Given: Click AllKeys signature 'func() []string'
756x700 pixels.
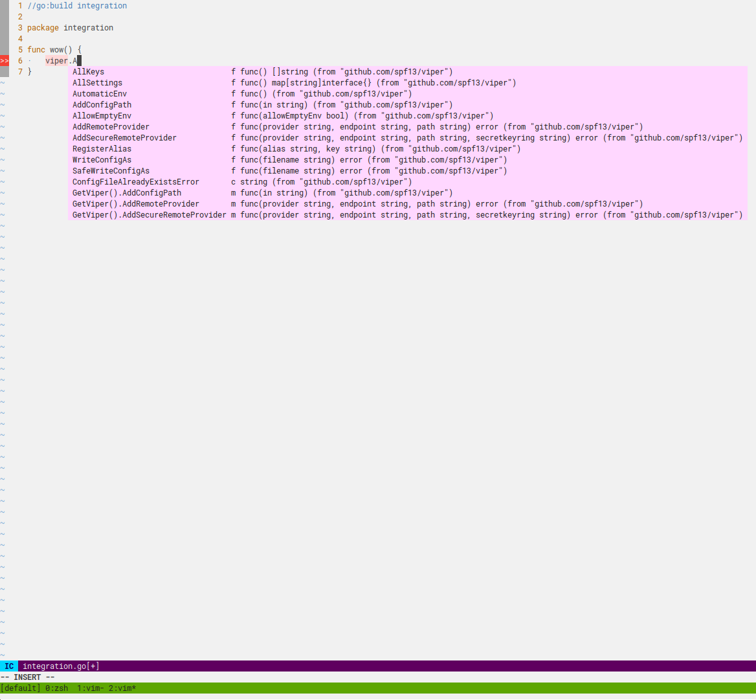Looking at the screenshot, I should (x=274, y=72).
